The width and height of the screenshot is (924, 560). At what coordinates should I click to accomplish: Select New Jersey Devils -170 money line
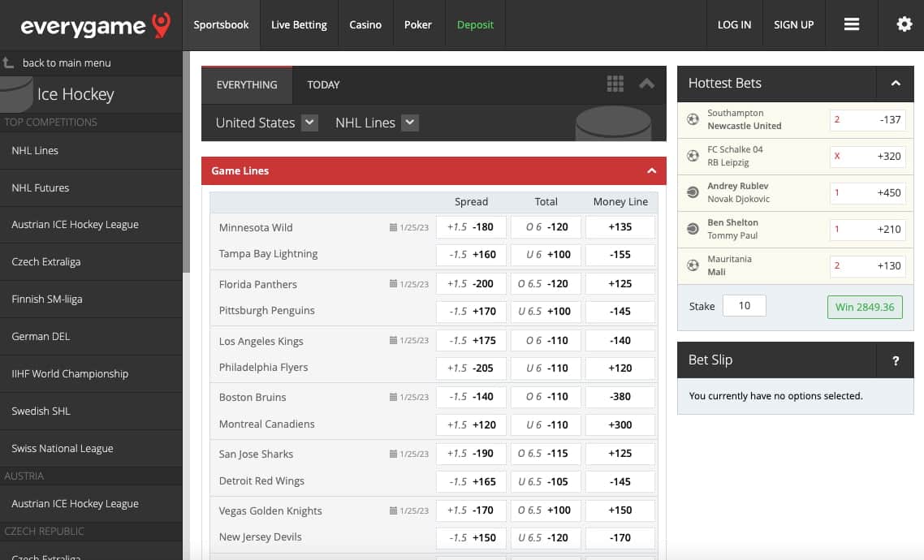pyautogui.click(x=620, y=537)
